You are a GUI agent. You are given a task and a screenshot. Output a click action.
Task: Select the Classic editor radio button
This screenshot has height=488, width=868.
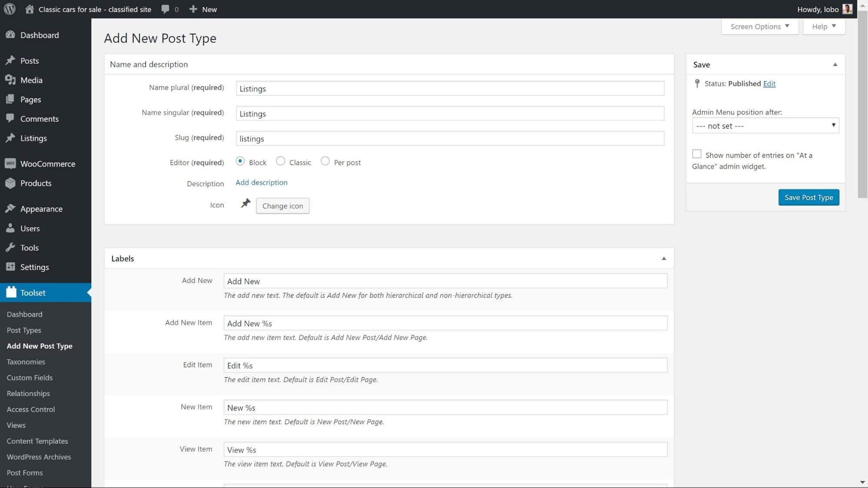click(281, 161)
